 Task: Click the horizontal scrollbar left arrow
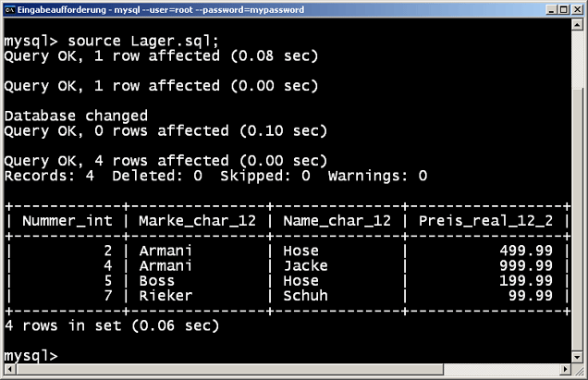click(10, 370)
